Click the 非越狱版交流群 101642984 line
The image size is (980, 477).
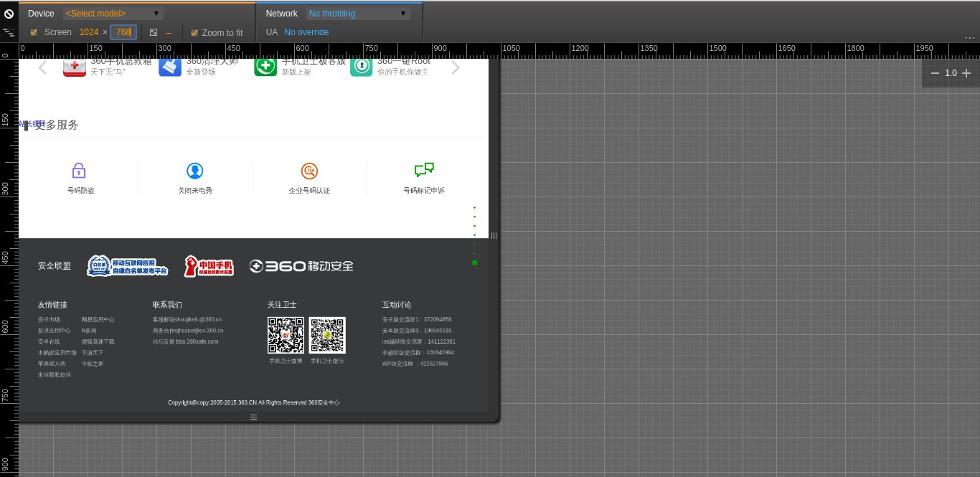pos(418,353)
